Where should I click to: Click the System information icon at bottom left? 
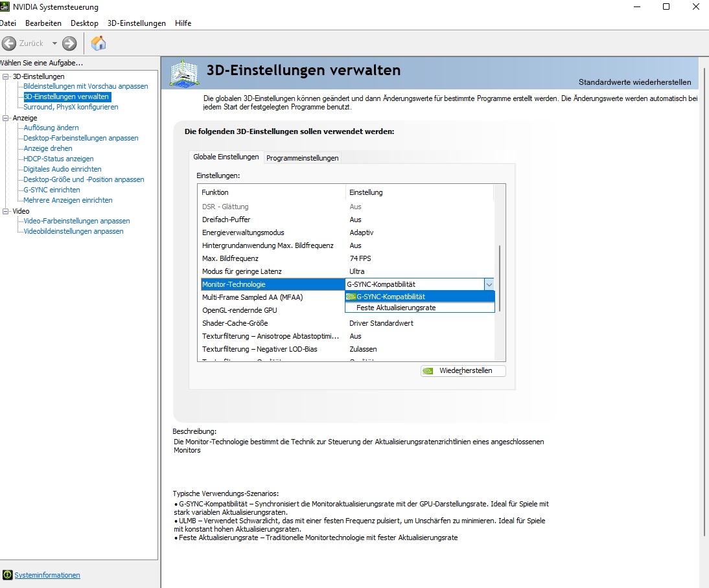coord(7,575)
